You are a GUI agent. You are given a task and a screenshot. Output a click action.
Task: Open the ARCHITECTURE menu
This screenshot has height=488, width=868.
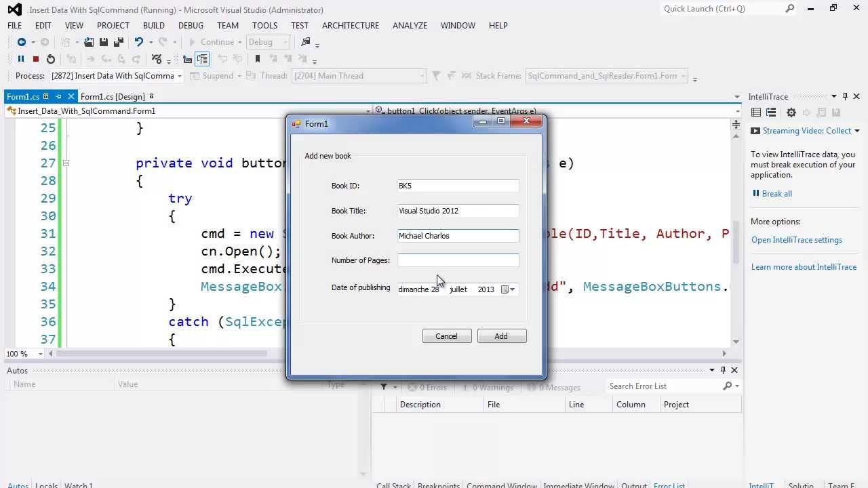coord(351,25)
